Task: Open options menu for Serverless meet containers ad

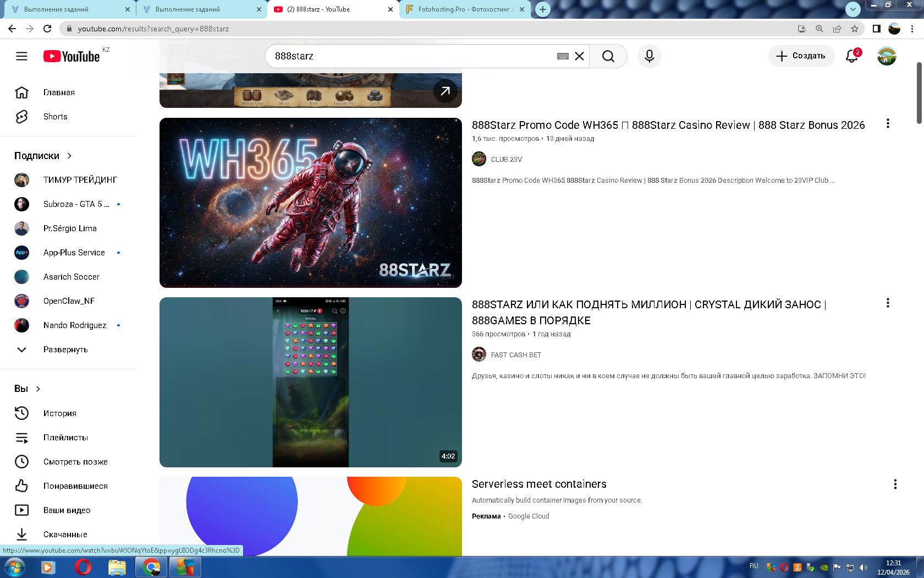Action: click(895, 484)
